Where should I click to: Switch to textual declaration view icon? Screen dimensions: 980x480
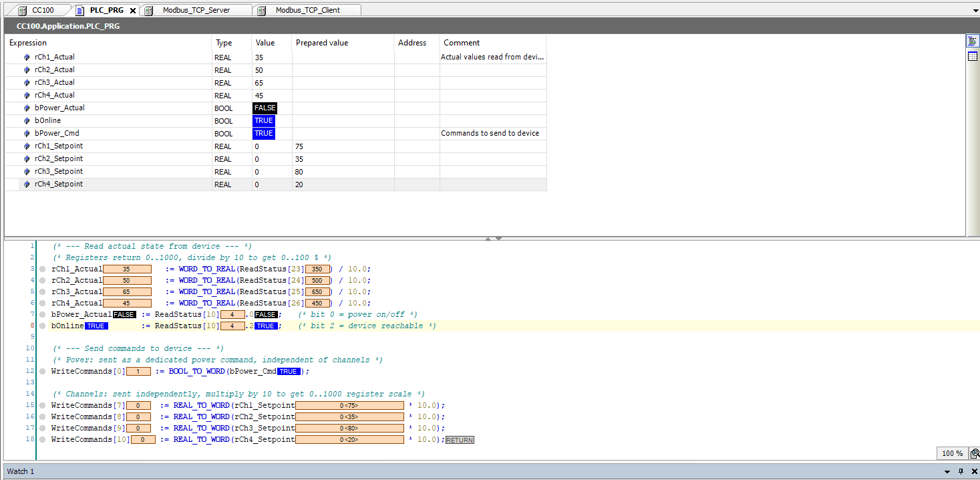pyautogui.click(x=973, y=41)
